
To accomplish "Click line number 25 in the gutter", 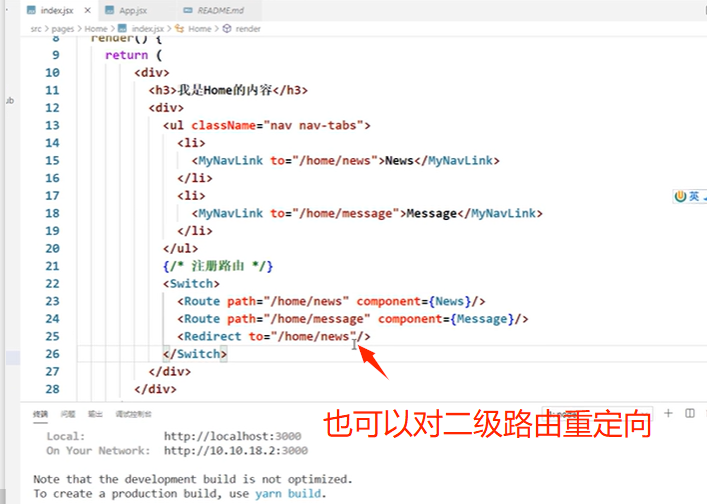I will (x=52, y=336).
